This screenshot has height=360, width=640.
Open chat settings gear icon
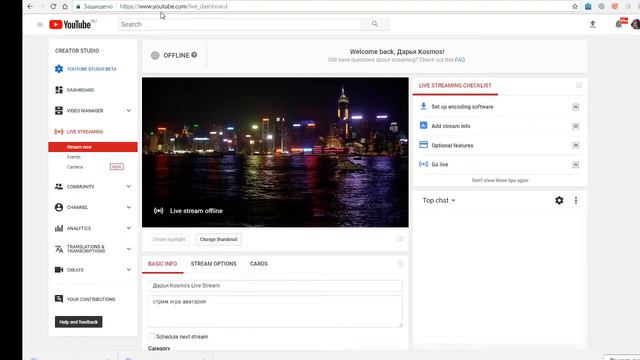click(x=559, y=200)
